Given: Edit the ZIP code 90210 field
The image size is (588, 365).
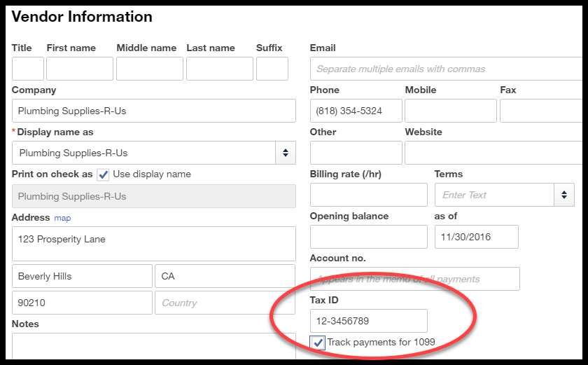Looking at the screenshot, I should [82, 303].
